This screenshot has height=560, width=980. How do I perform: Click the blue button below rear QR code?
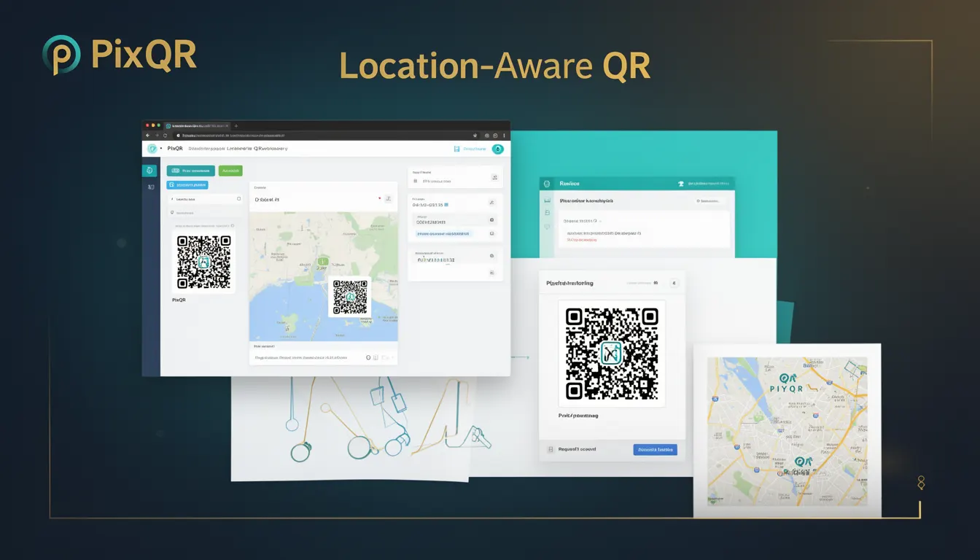(x=655, y=450)
